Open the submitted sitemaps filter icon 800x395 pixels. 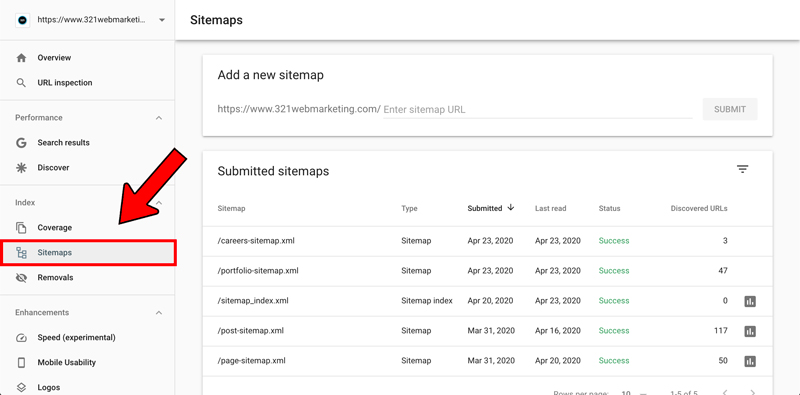742,169
